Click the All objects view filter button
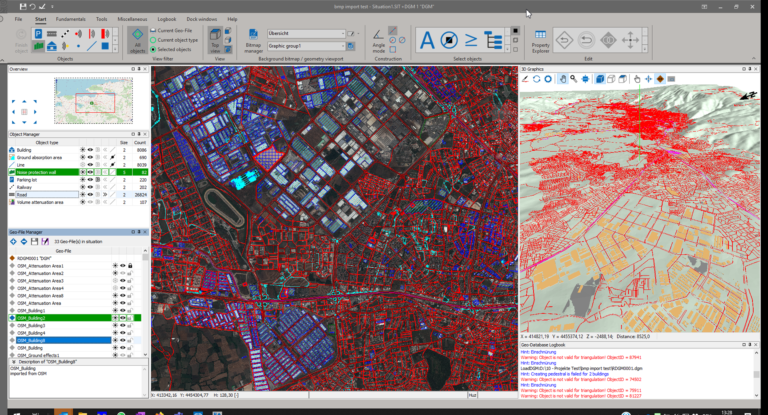This screenshot has height=415, width=768. 137,40
